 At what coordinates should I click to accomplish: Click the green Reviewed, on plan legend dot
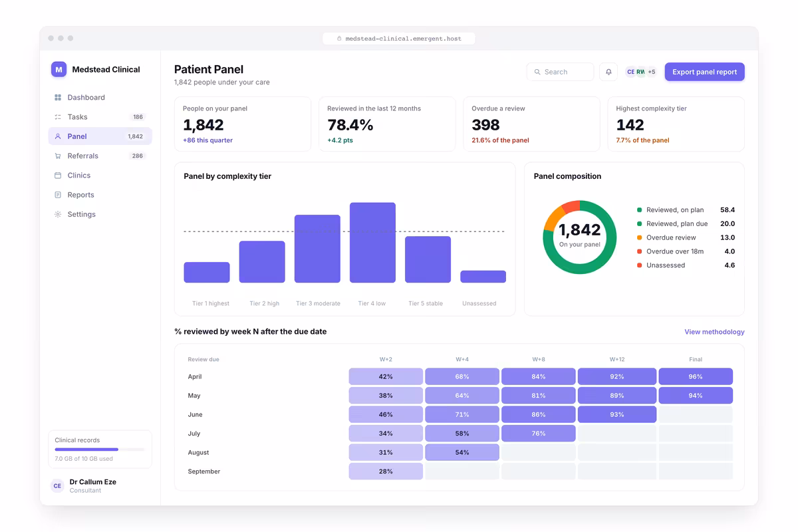[x=640, y=210]
